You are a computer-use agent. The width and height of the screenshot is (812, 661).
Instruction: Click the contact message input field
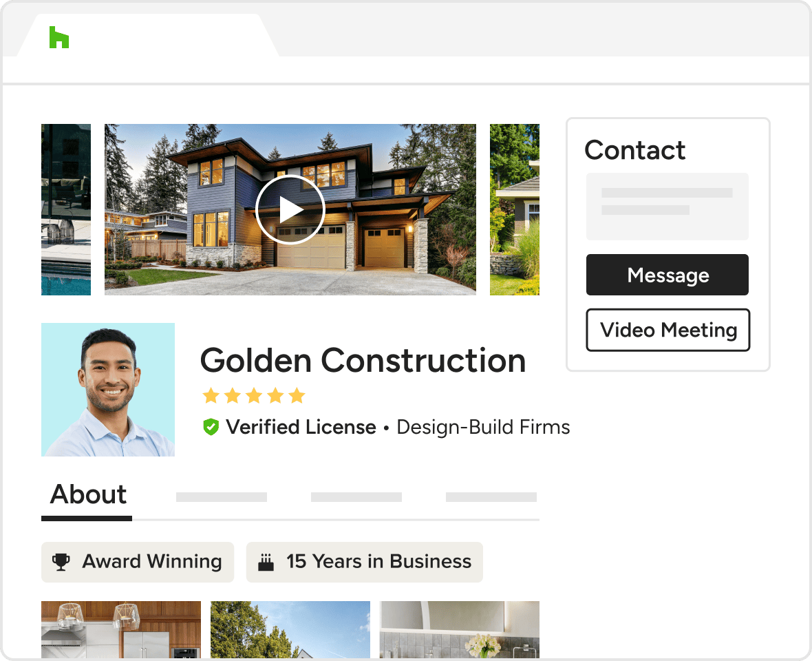(667, 206)
